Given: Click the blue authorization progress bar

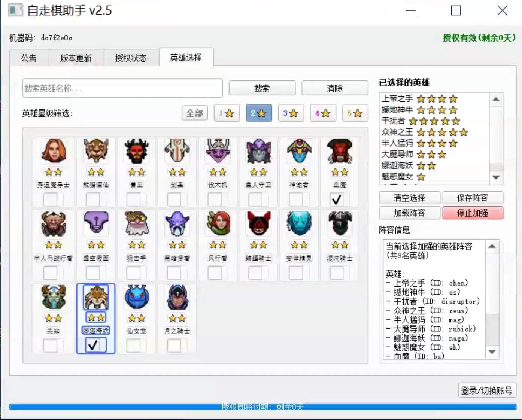Looking at the screenshot, I should 263,407.
